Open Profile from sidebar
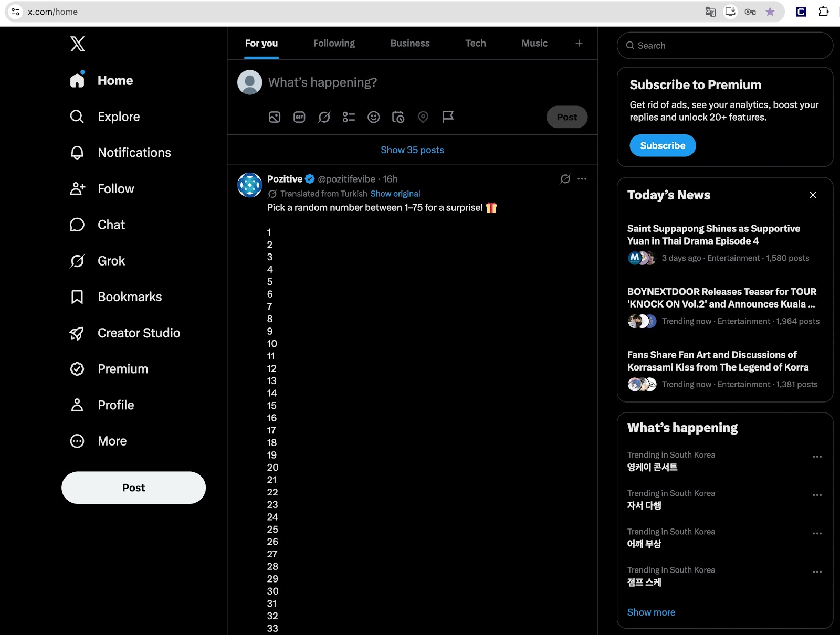The width and height of the screenshot is (840, 635). (102, 405)
